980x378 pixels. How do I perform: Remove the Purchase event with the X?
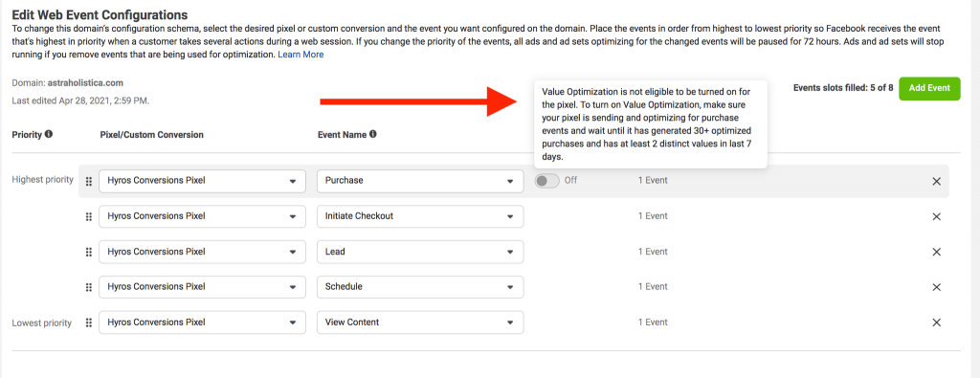[936, 181]
